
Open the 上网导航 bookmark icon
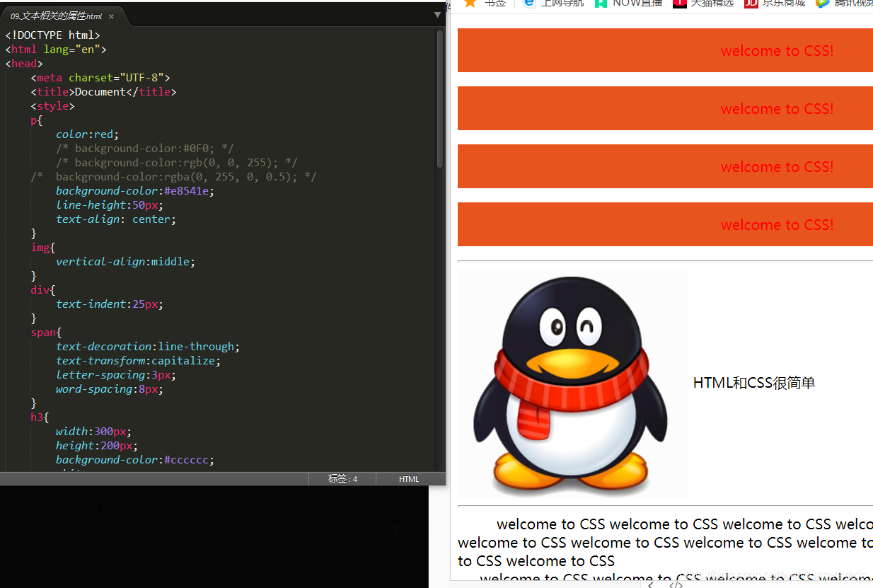click(x=528, y=4)
